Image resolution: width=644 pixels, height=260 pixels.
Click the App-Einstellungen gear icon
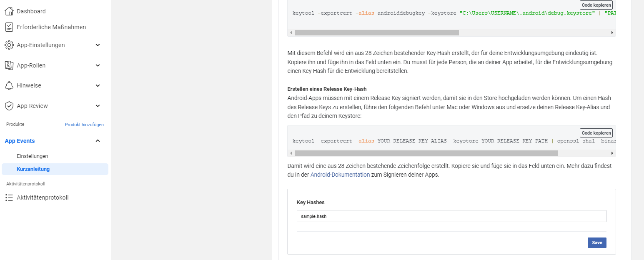coord(9,45)
